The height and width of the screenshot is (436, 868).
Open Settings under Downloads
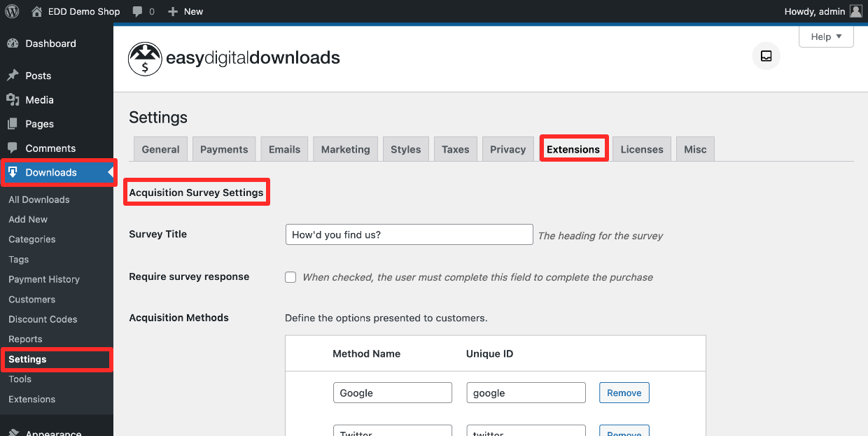28,359
